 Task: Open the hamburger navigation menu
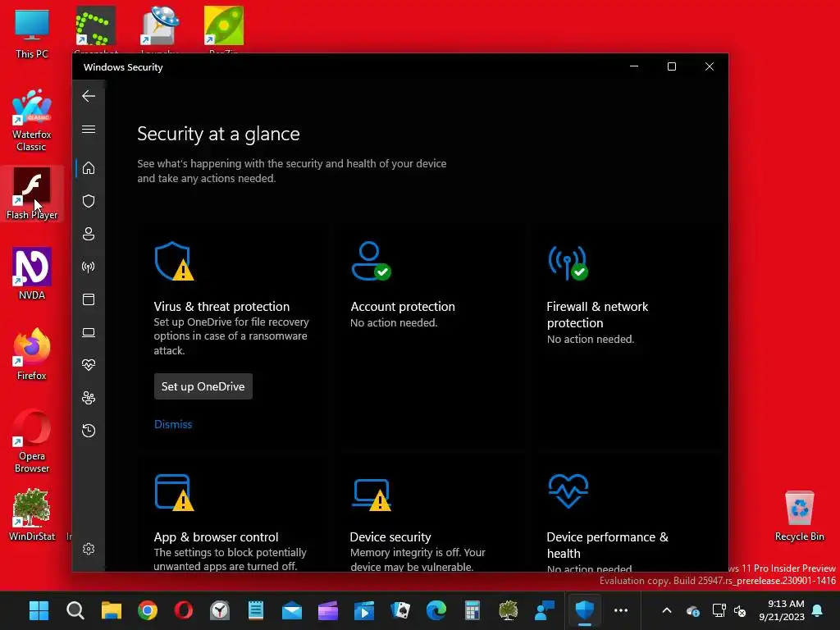pos(89,129)
